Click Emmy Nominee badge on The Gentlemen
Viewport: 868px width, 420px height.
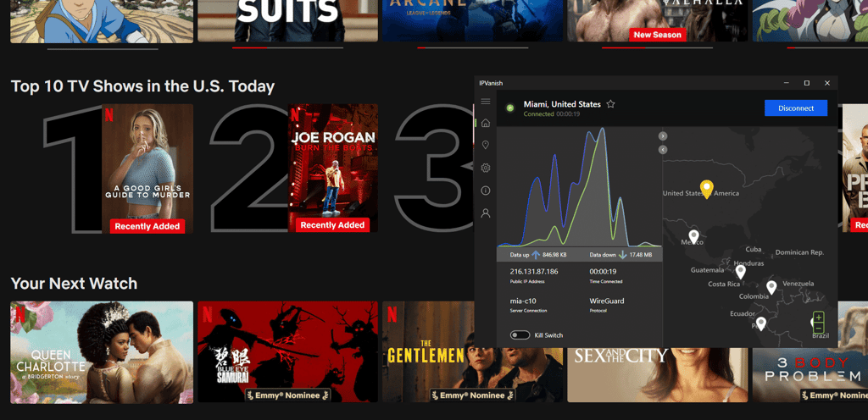click(x=473, y=395)
